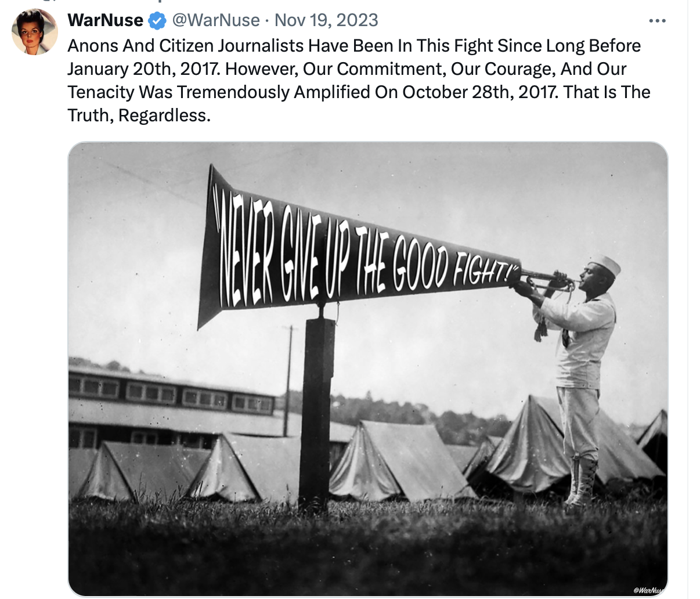Click the tweet line mentioning October 28th, 2017
The height and width of the screenshot is (599, 700).
(x=359, y=92)
